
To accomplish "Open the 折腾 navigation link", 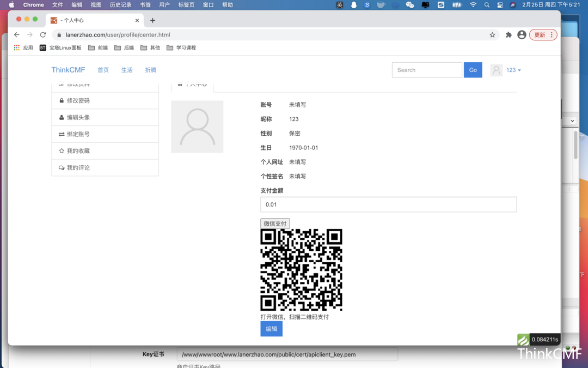I will 150,70.
